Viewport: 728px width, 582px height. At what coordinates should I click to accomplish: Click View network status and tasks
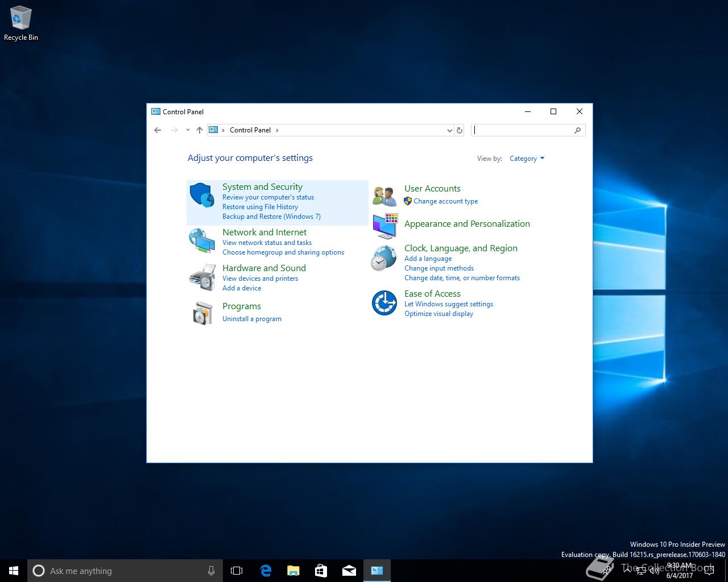pyautogui.click(x=267, y=243)
